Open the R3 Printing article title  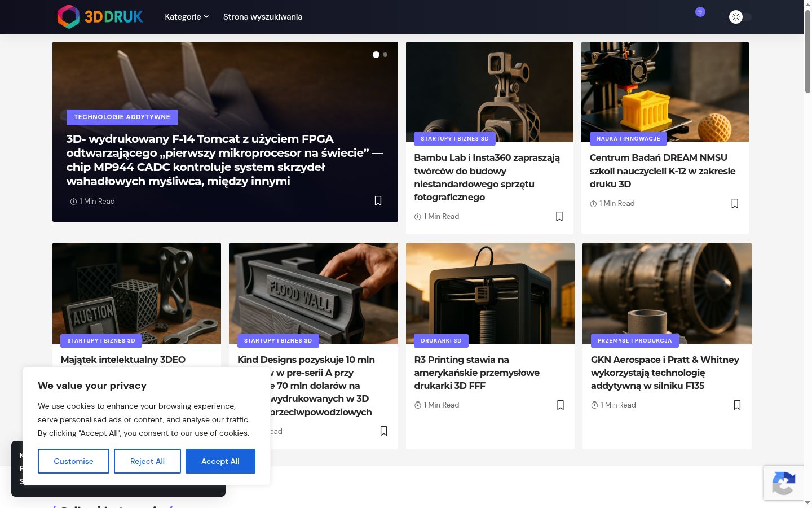477,373
